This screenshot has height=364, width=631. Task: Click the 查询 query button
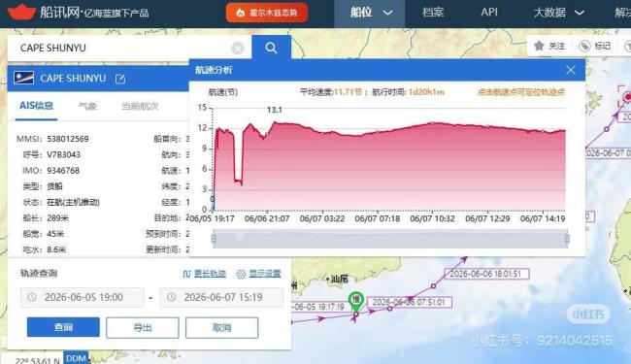tap(63, 327)
